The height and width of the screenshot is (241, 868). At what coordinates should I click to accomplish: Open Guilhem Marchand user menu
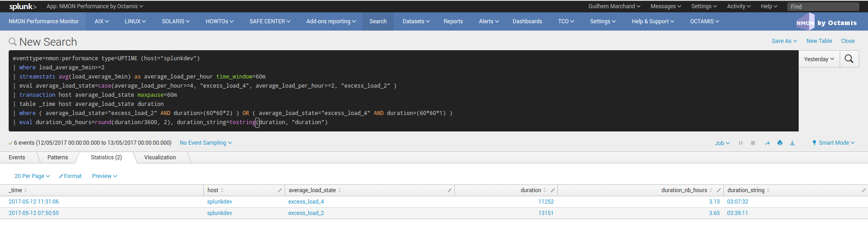click(x=614, y=6)
